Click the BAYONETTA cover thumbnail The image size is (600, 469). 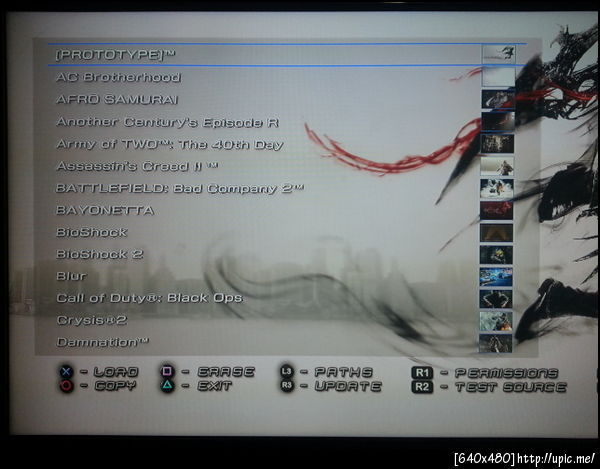[x=497, y=211]
